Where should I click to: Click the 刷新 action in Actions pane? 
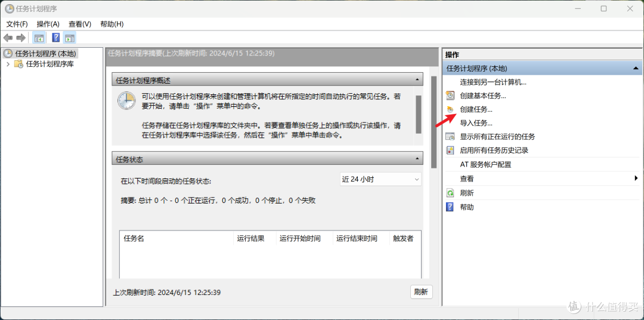pos(467,193)
